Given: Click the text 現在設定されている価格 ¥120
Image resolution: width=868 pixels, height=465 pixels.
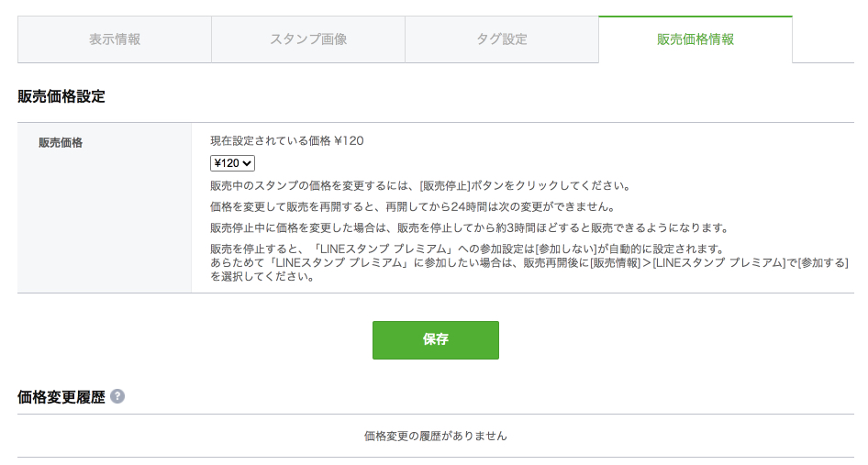Looking at the screenshot, I should (x=287, y=141).
